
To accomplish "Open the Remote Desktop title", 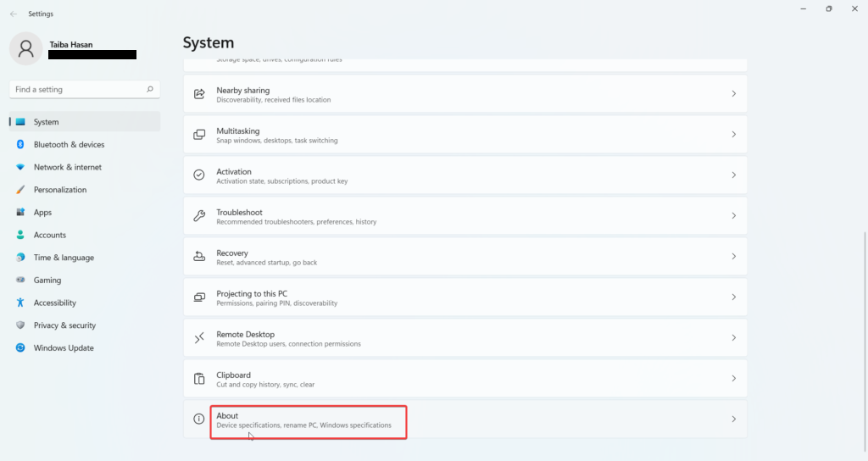I will (x=245, y=334).
